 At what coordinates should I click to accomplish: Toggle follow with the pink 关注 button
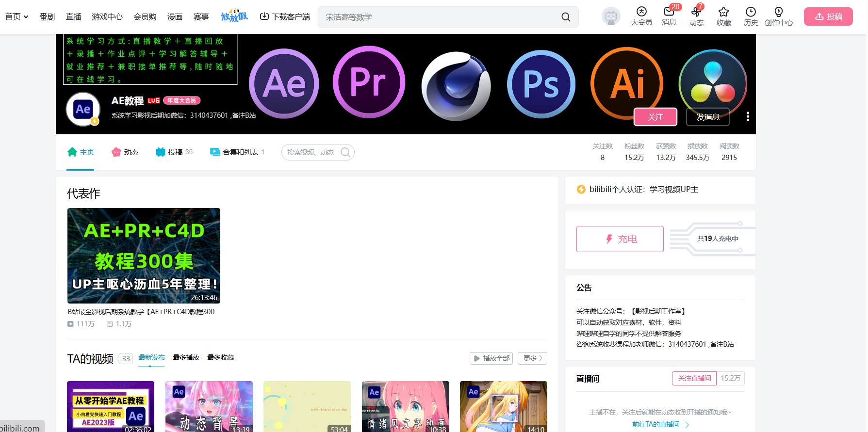click(655, 117)
